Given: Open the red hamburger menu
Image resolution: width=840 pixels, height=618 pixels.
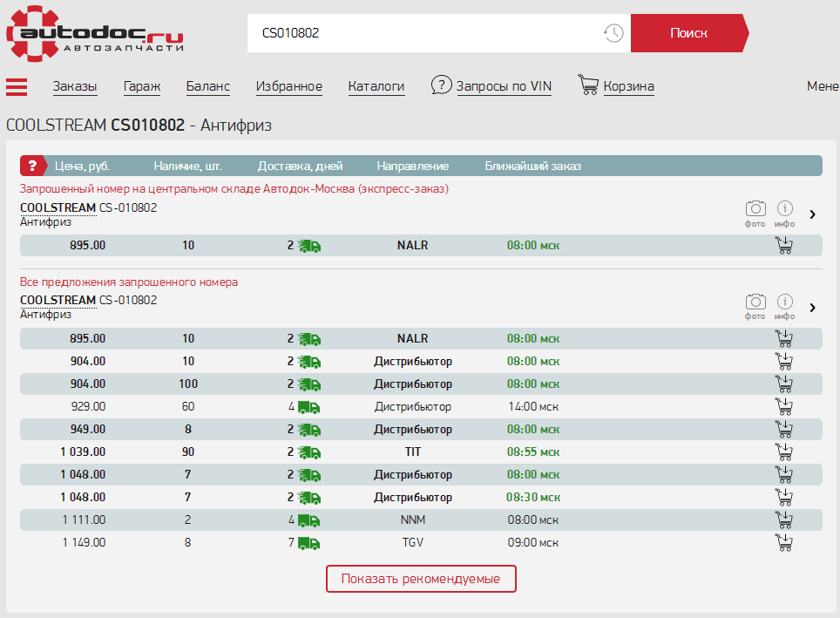Looking at the screenshot, I should (17, 87).
